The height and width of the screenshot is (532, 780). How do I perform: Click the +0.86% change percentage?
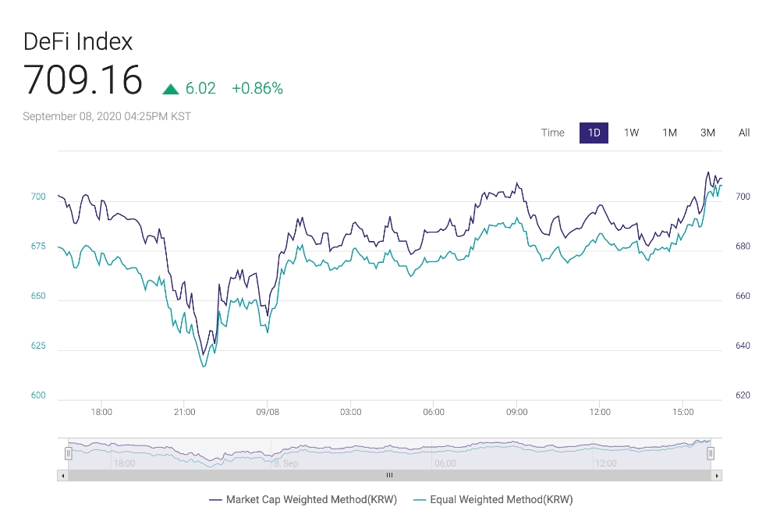pyautogui.click(x=257, y=89)
